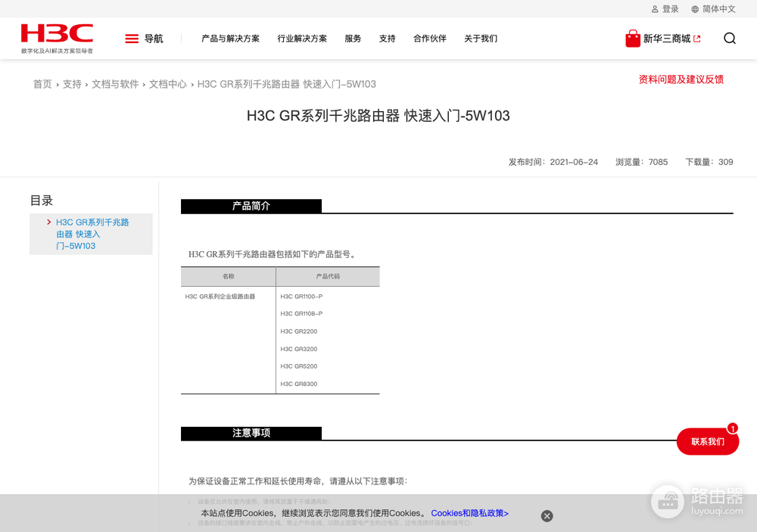This screenshot has height=532, width=757.
Task: Click the 名称 table header
Action: pyautogui.click(x=229, y=277)
